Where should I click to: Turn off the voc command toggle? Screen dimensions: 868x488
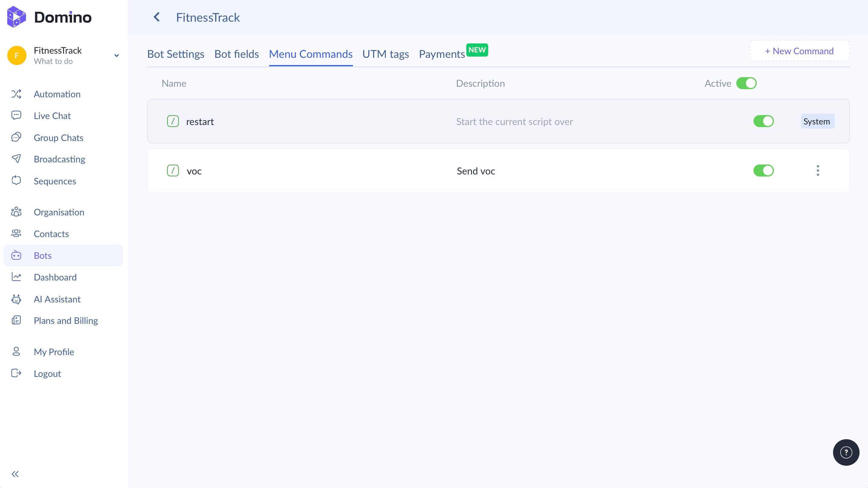(x=763, y=171)
